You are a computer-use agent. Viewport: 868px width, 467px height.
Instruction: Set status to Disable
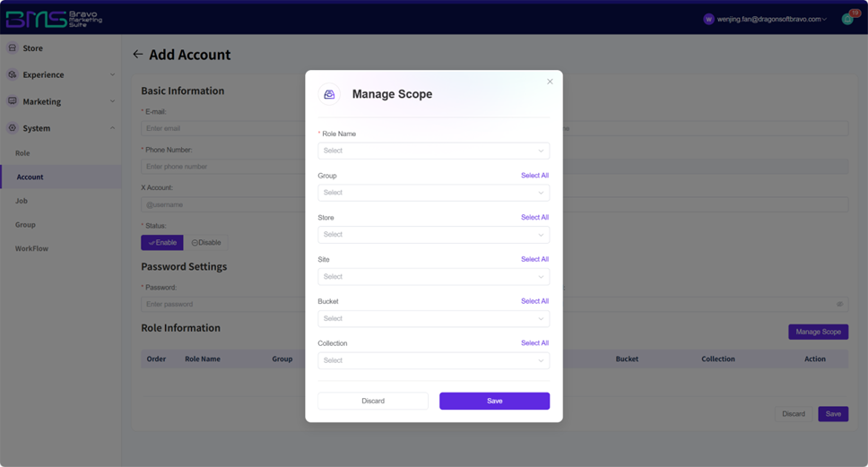tap(206, 242)
